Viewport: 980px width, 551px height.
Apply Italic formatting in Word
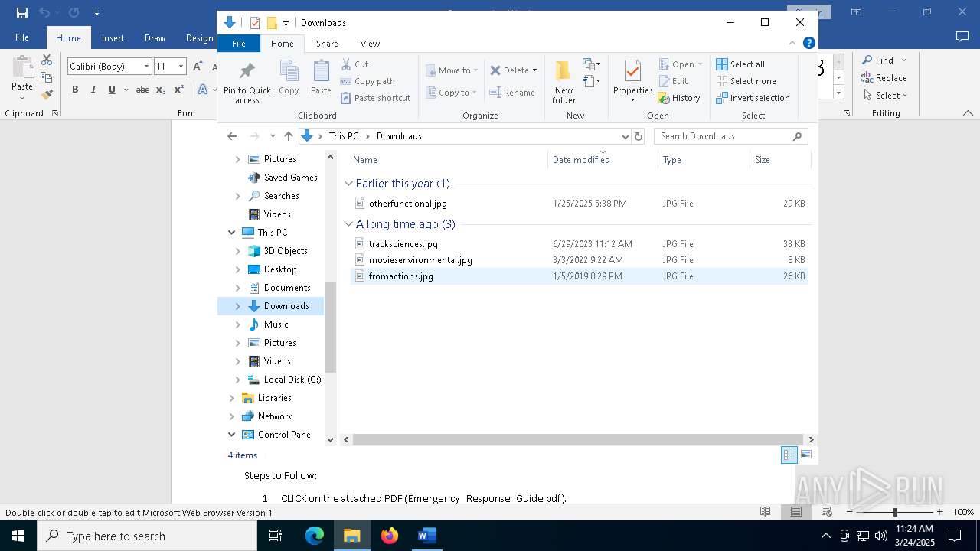[93, 90]
